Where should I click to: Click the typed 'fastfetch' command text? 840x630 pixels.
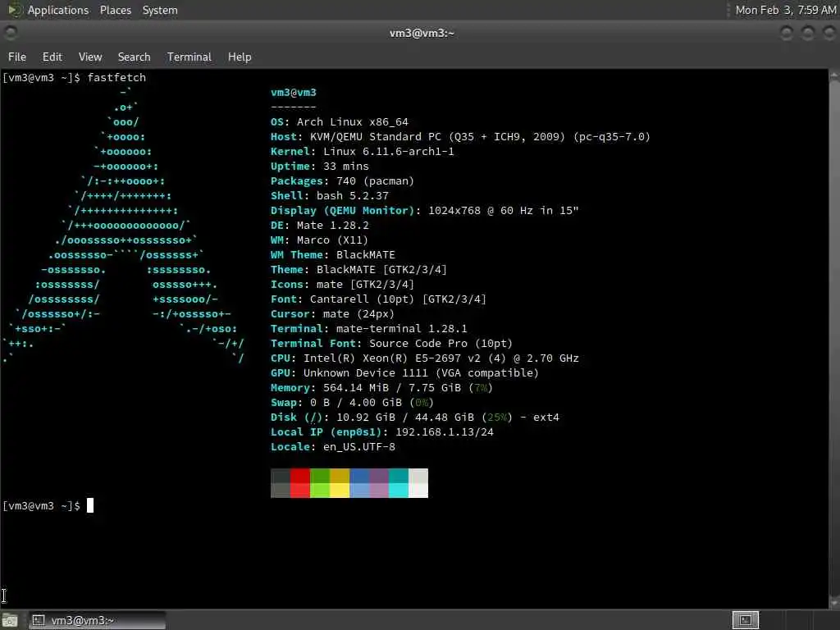(116, 78)
